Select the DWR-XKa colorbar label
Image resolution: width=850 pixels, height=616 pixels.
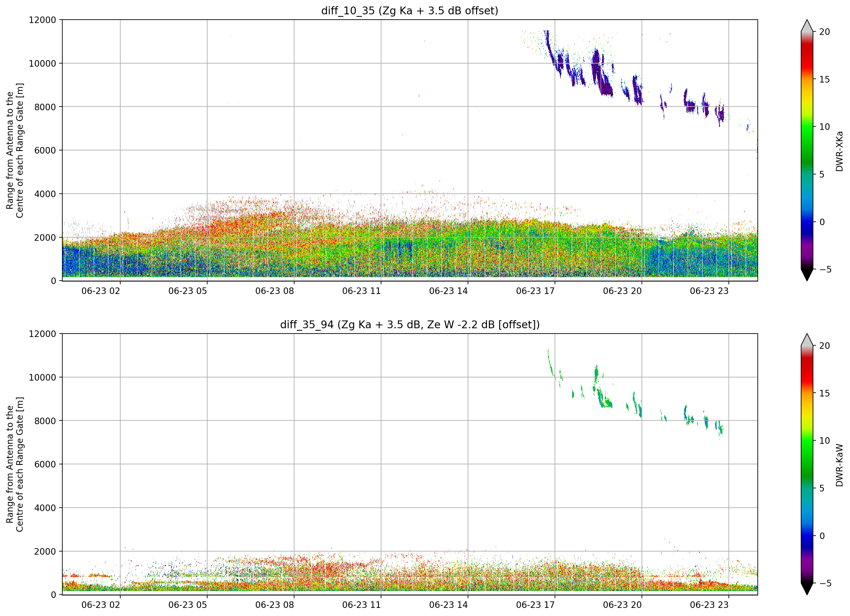839,151
